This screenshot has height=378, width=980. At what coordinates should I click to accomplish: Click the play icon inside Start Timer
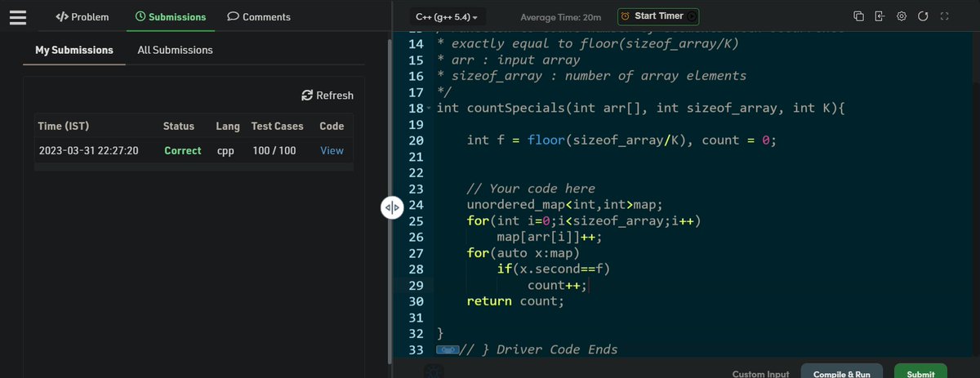pos(692,16)
